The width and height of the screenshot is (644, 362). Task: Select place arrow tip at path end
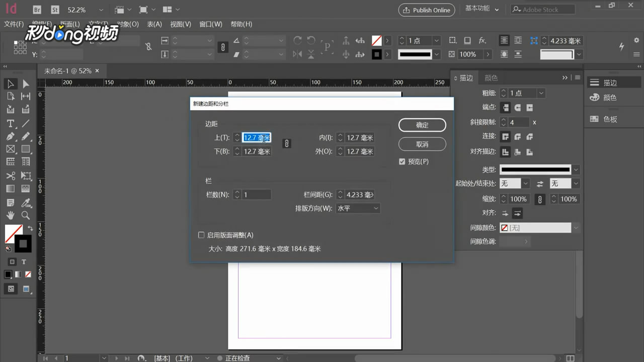coord(517,213)
